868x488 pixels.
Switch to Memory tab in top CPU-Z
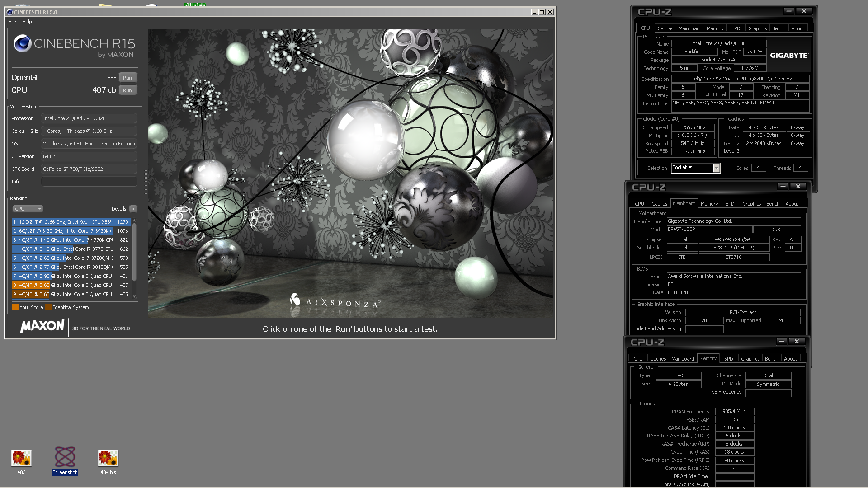715,28
